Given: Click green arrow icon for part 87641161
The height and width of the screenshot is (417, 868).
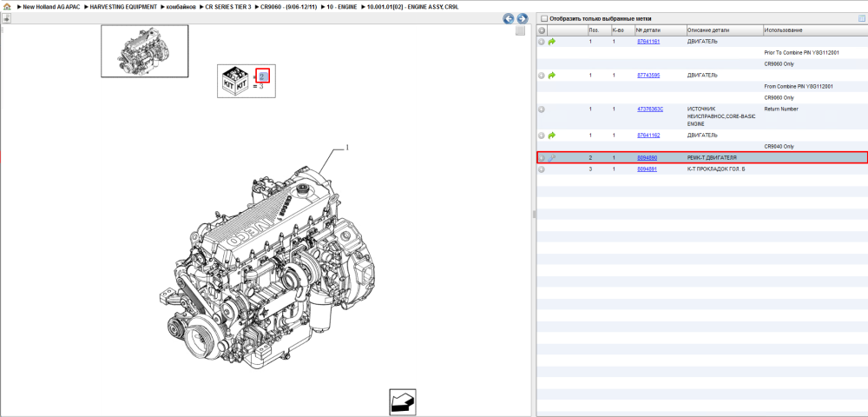Looking at the screenshot, I should pyautogui.click(x=551, y=42).
